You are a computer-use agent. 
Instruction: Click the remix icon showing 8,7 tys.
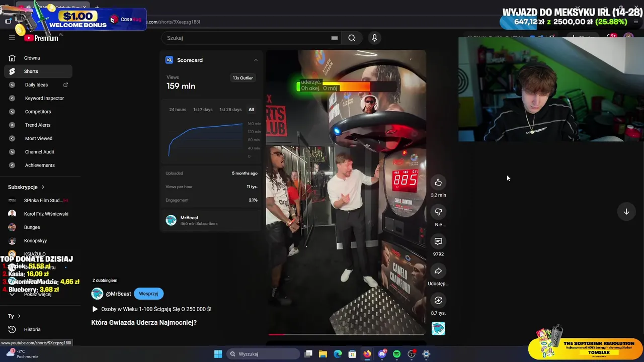coord(438,300)
